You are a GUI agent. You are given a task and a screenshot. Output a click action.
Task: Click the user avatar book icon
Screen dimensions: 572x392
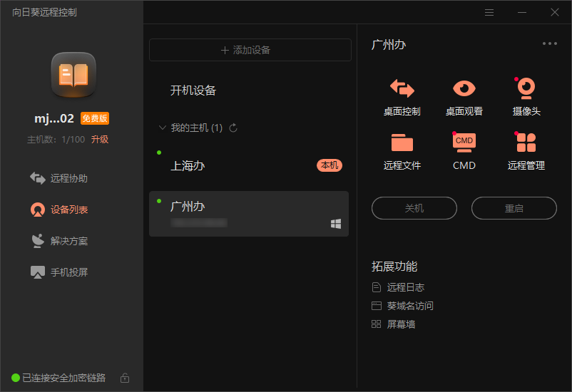(x=73, y=75)
